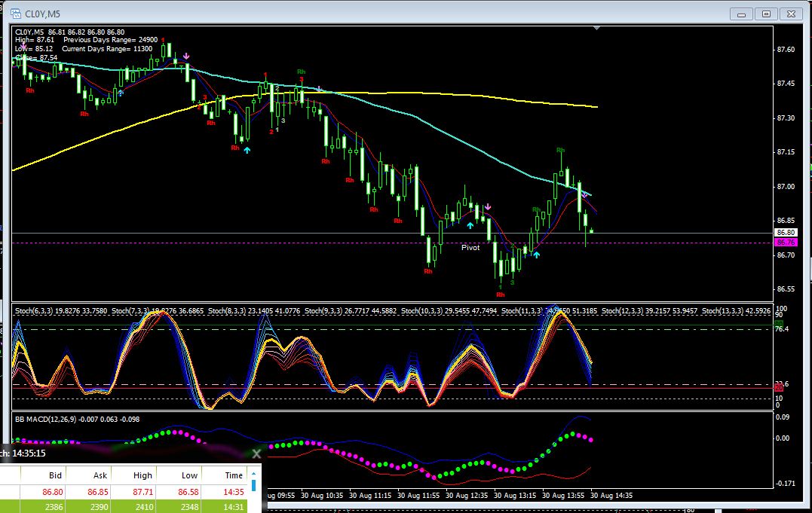Screen dimensions: 812x513
Task: Close the CL0Y,M5 chart window
Action: pyautogui.click(x=791, y=14)
